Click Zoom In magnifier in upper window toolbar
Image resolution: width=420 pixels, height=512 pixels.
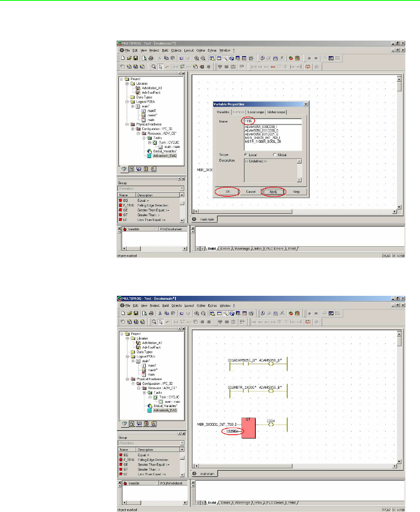coord(197,59)
